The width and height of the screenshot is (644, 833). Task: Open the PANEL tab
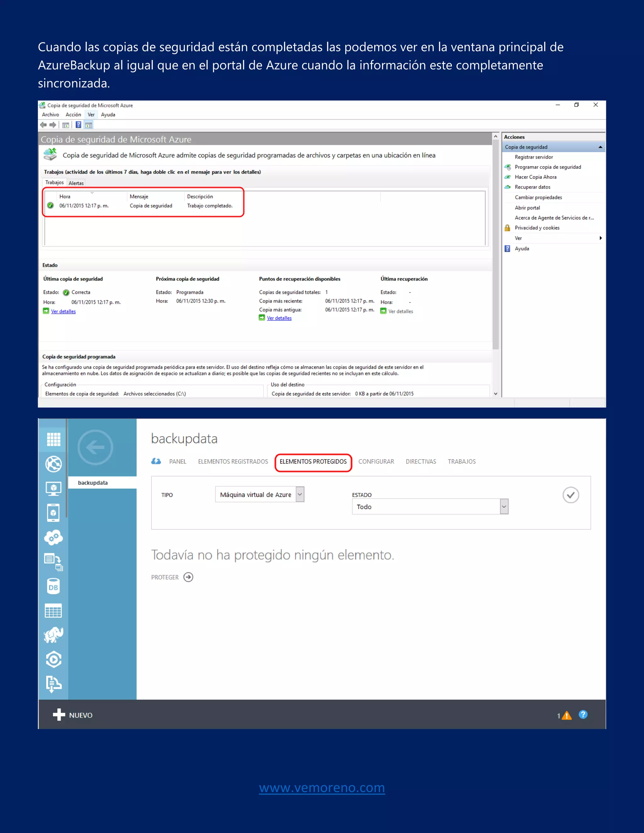coord(178,461)
